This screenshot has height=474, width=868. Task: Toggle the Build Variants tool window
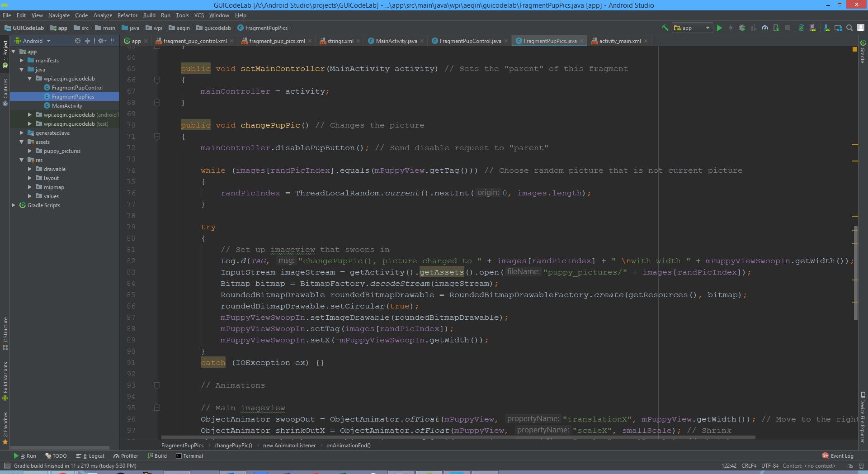coord(5,381)
